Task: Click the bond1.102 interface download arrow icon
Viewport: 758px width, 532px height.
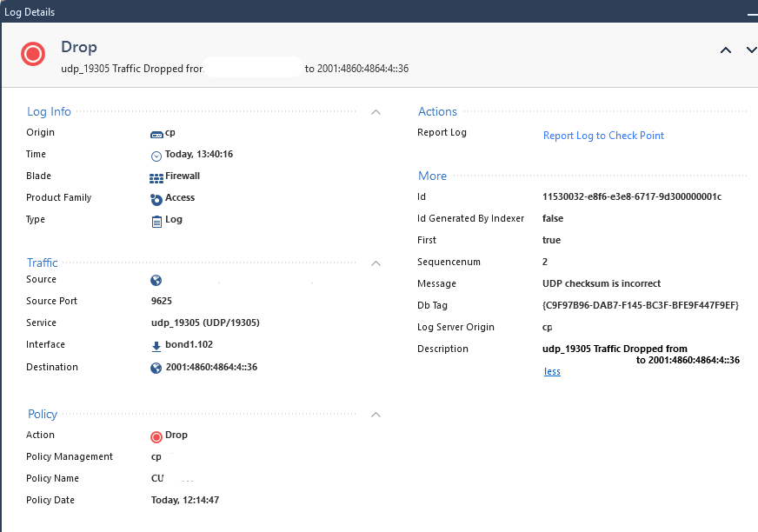Action: coord(156,346)
